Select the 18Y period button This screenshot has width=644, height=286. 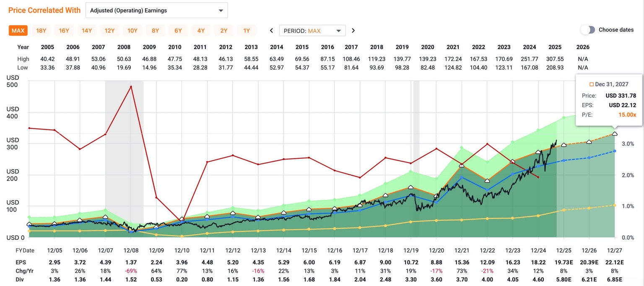41,30
